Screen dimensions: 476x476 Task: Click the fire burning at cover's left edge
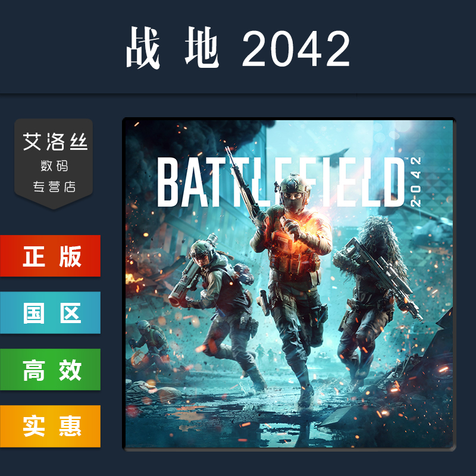(132, 278)
